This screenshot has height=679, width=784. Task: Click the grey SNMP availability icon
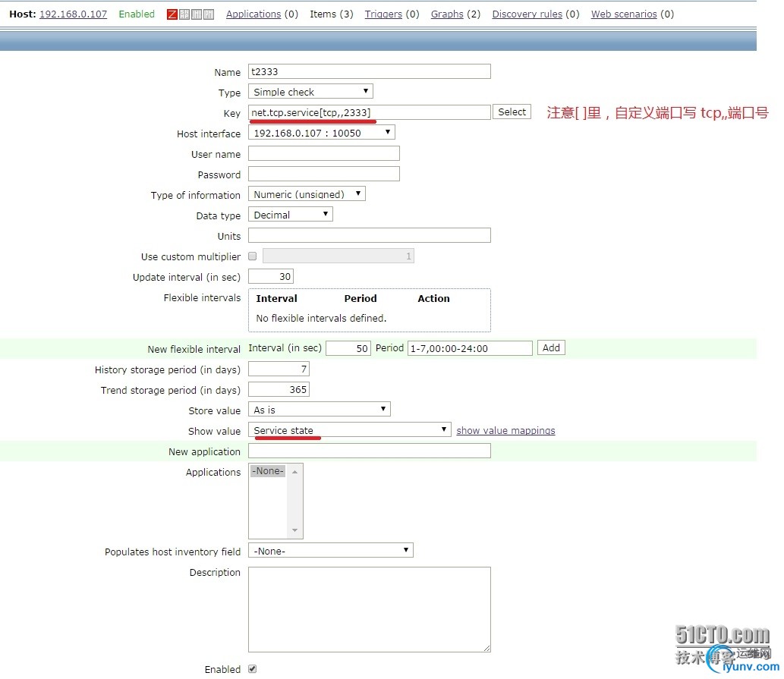click(184, 14)
